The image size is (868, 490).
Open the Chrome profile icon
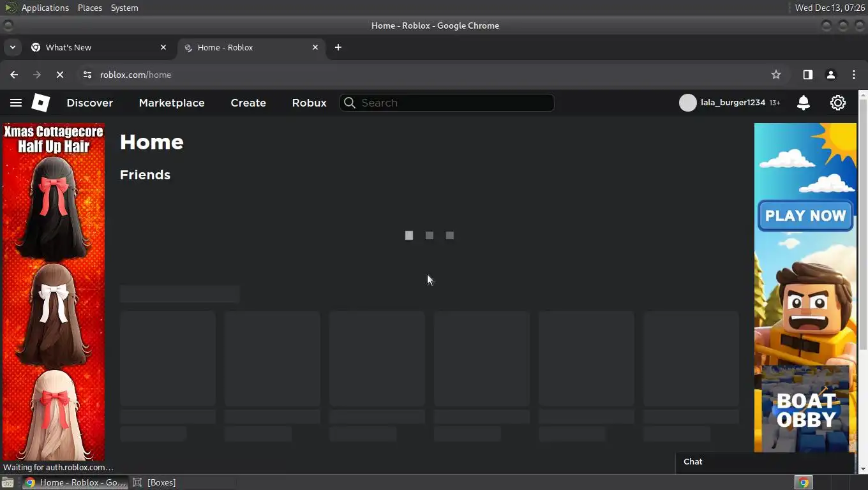click(831, 75)
